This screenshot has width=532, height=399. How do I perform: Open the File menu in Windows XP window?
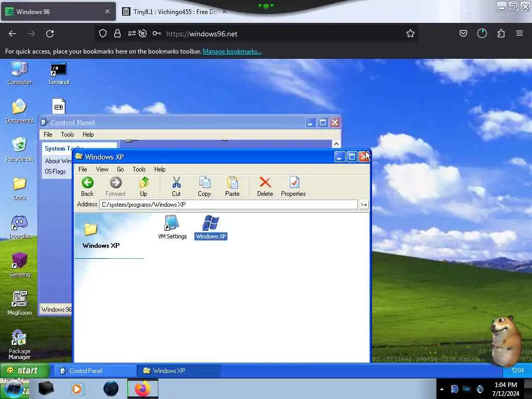(x=83, y=169)
